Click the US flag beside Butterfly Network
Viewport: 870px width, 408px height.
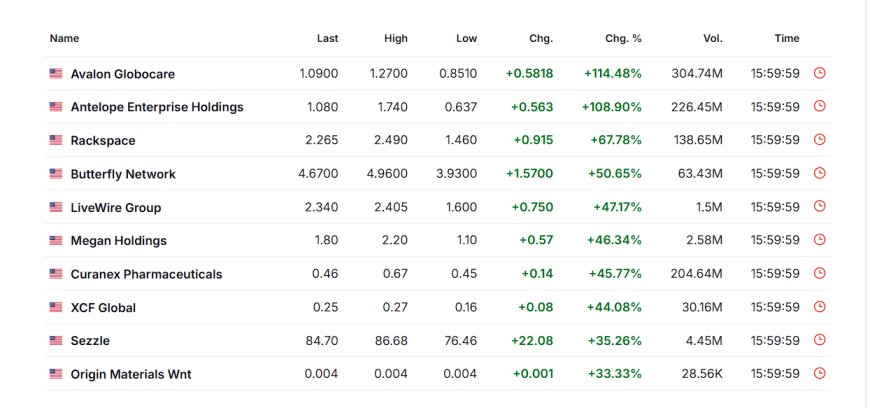(x=55, y=174)
